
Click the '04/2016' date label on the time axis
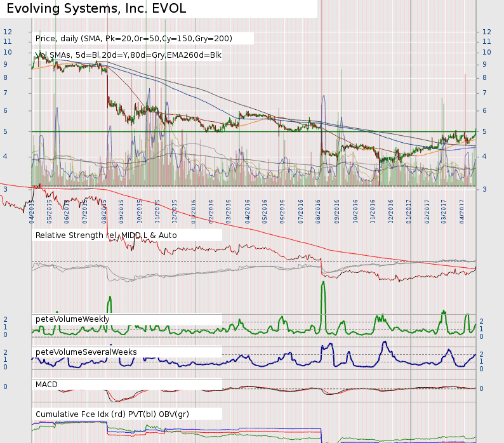tap(248, 211)
